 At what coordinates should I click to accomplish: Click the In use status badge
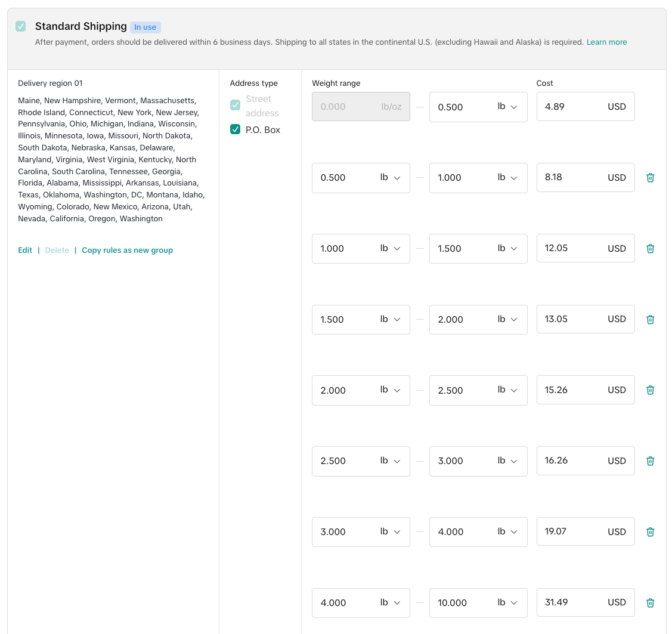[145, 27]
